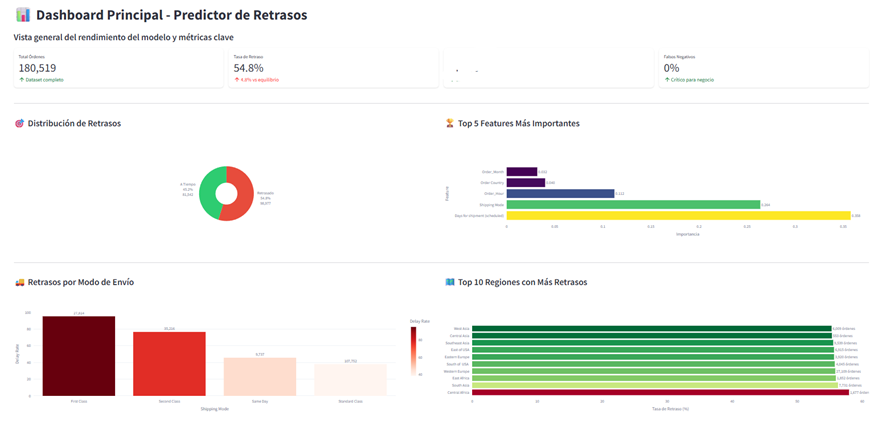Click the "Same Day" axis label
The height and width of the screenshot is (433, 886).
(260, 401)
